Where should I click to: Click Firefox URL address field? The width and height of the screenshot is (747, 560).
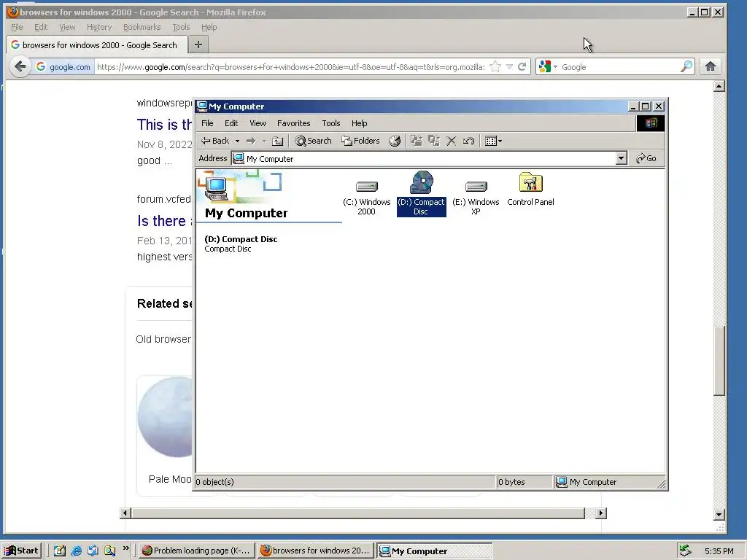[x=290, y=67]
